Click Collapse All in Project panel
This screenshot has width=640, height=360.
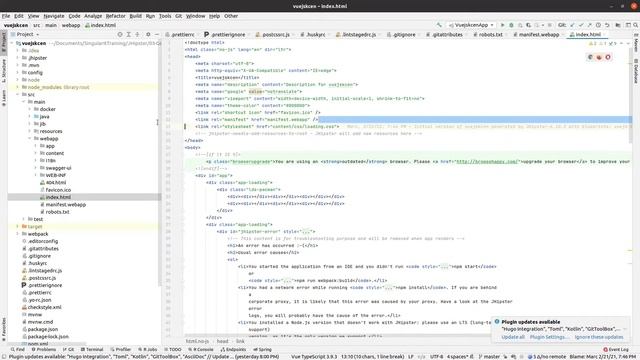coord(137,35)
